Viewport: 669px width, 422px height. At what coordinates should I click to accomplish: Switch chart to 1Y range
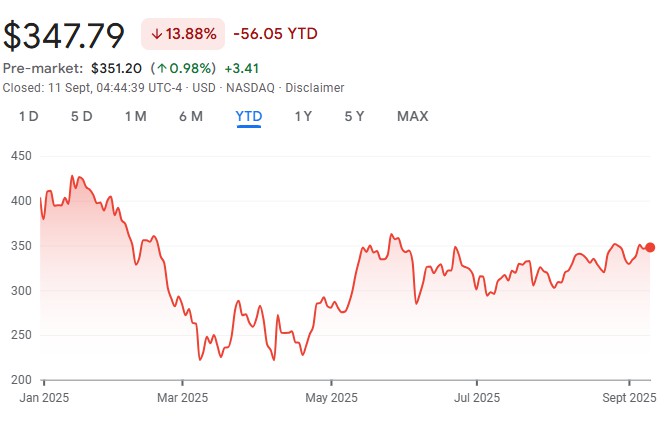click(x=303, y=116)
